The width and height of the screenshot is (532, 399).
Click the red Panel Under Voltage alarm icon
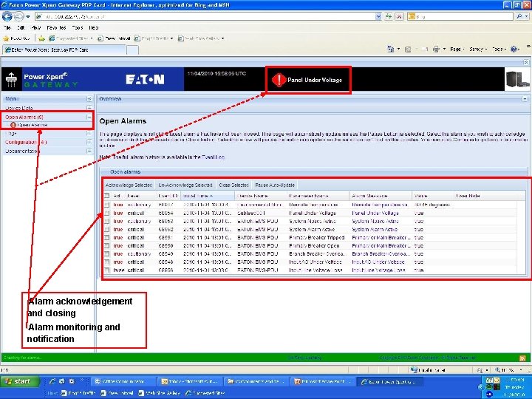tap(279, 80)
